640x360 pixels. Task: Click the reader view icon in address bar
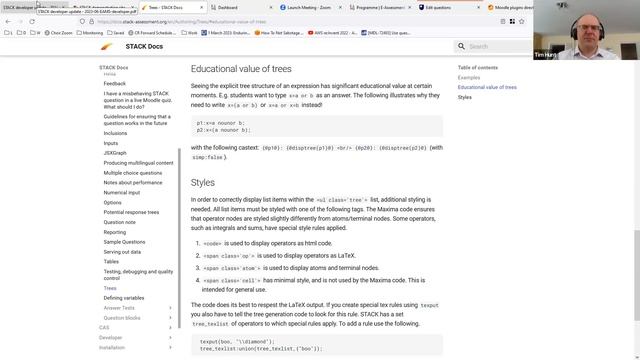pos(503,21)
